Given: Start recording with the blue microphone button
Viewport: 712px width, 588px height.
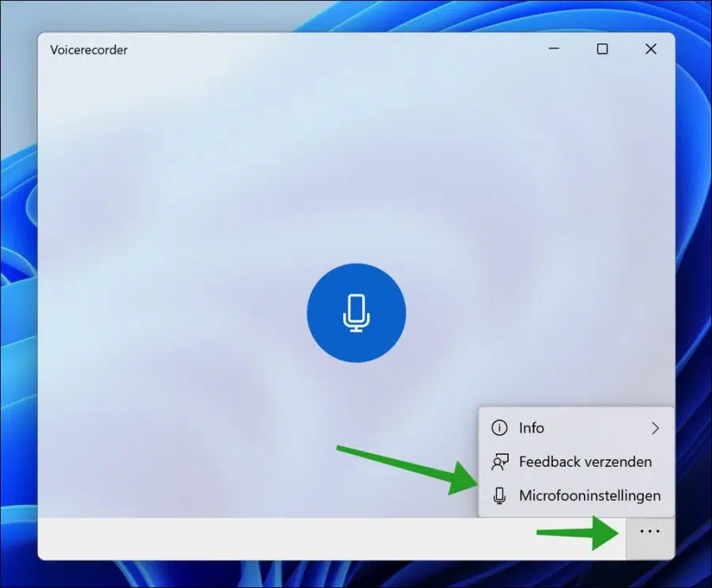Looking at the screenshot, I should pyautogui.click(x=357, y=313).
